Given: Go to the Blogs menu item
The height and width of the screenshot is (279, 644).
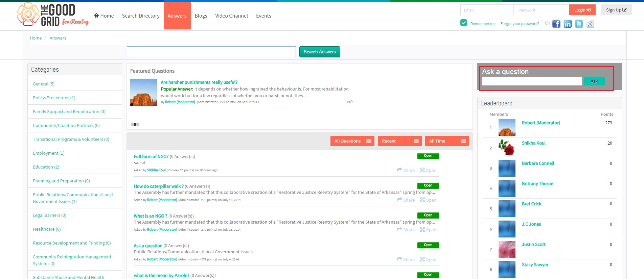Looking at the screenshot, I should pos(201,16).
